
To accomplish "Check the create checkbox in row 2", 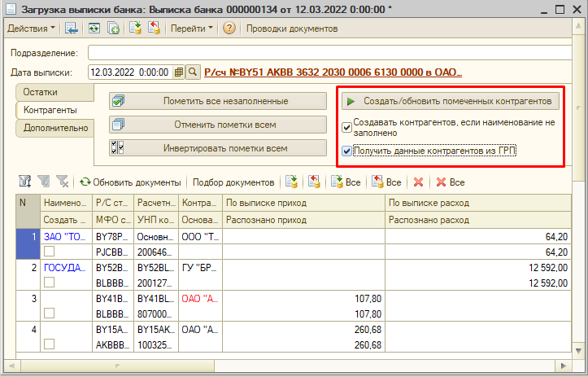I will tap(49, 282).
